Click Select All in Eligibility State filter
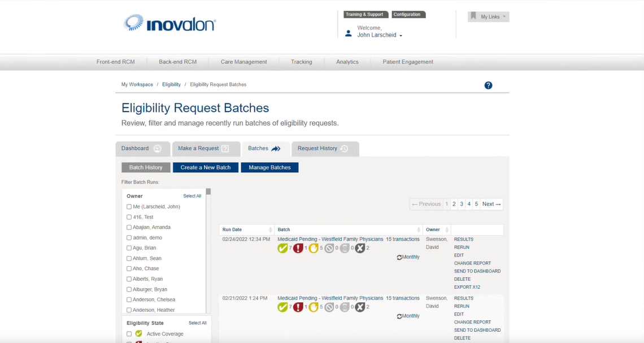The height and width of the screenshot is (343, 644). pyautogui.click(x=198, y=323)
